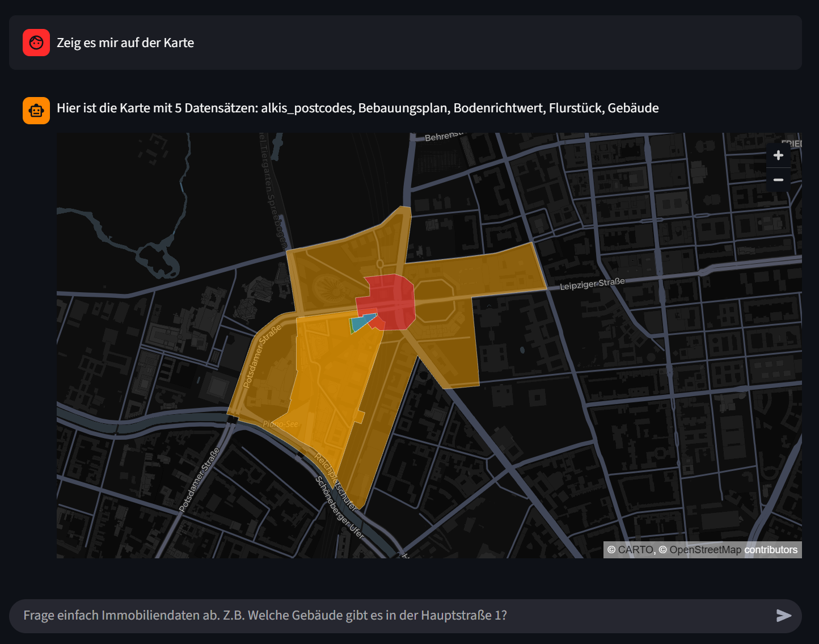
Task: Click the 'Zeig es mir auf der Karte' message
Action: [x=125, y=43]
